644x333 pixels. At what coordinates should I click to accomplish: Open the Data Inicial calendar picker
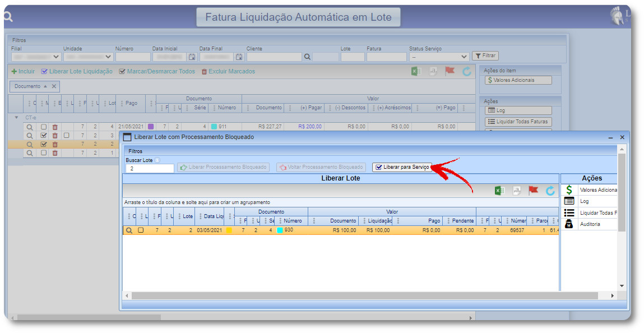click(192, 57)
